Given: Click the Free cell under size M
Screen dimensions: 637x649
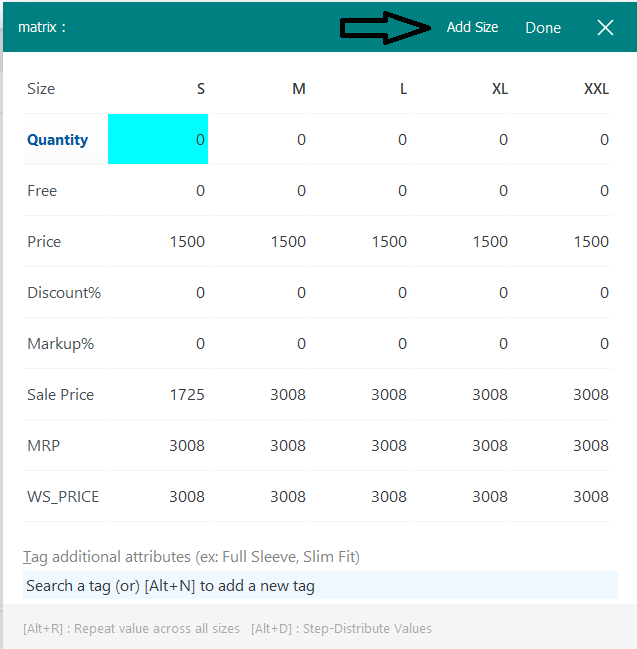Looking at the screenshot, I should tap(259, 190).
